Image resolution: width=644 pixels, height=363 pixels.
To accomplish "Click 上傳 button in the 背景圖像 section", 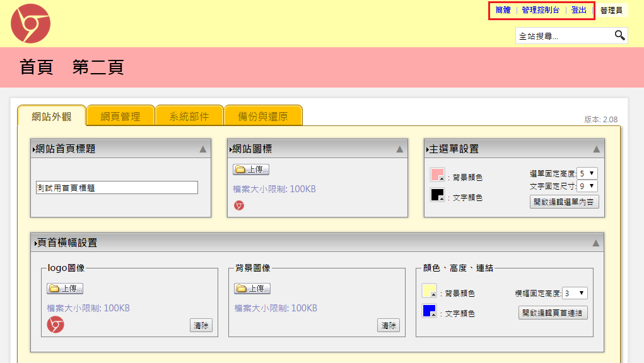I will 252,289.
